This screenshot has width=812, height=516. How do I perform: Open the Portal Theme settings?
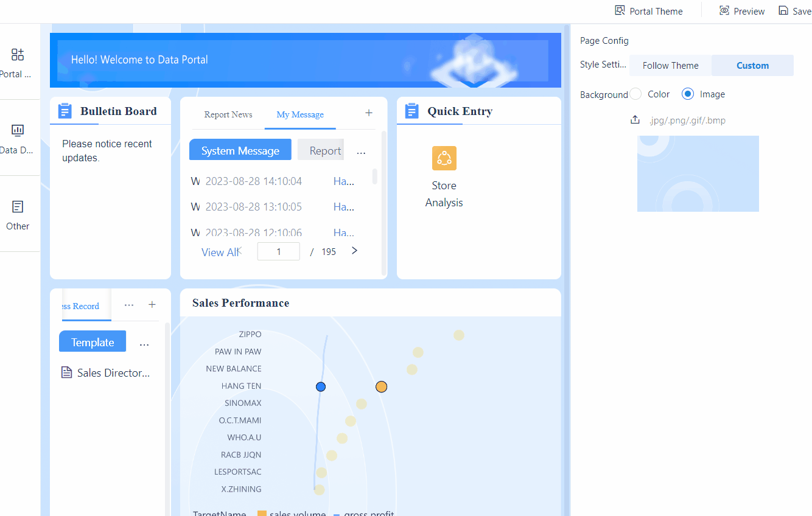[x=649, y=10]
